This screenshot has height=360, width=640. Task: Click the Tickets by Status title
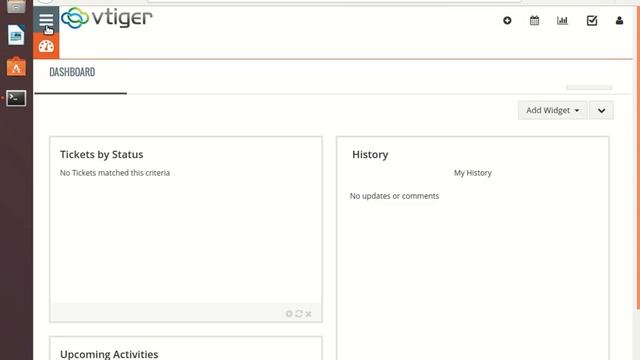coord(102,154)
